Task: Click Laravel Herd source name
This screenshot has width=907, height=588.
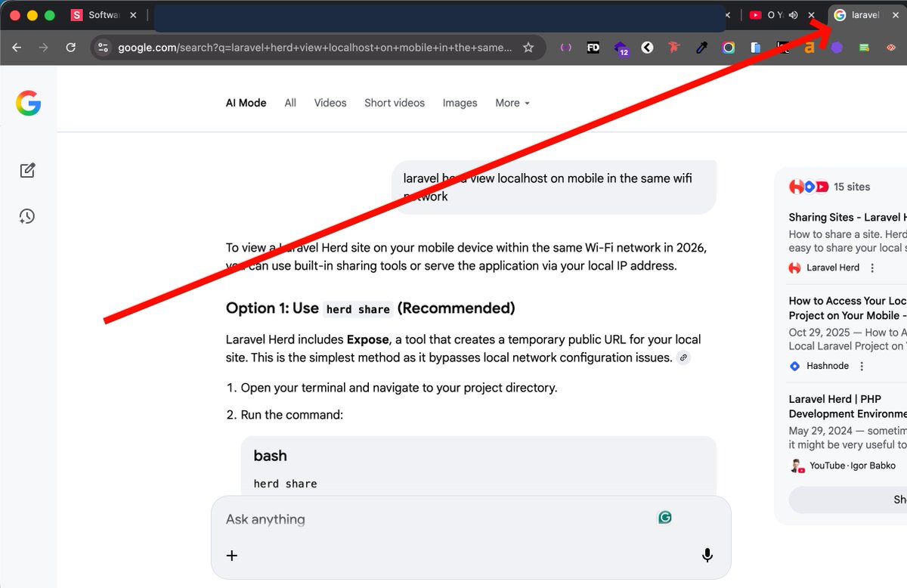Action: click(x=833, y=268)
